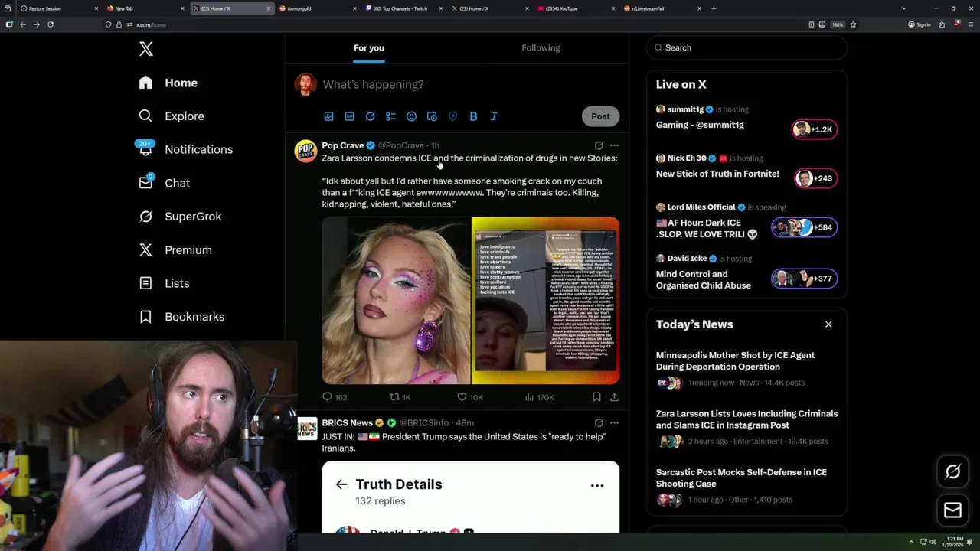Tag location in the composer
This screenshot has height=551, width=980.
click(x=452, y=116)
